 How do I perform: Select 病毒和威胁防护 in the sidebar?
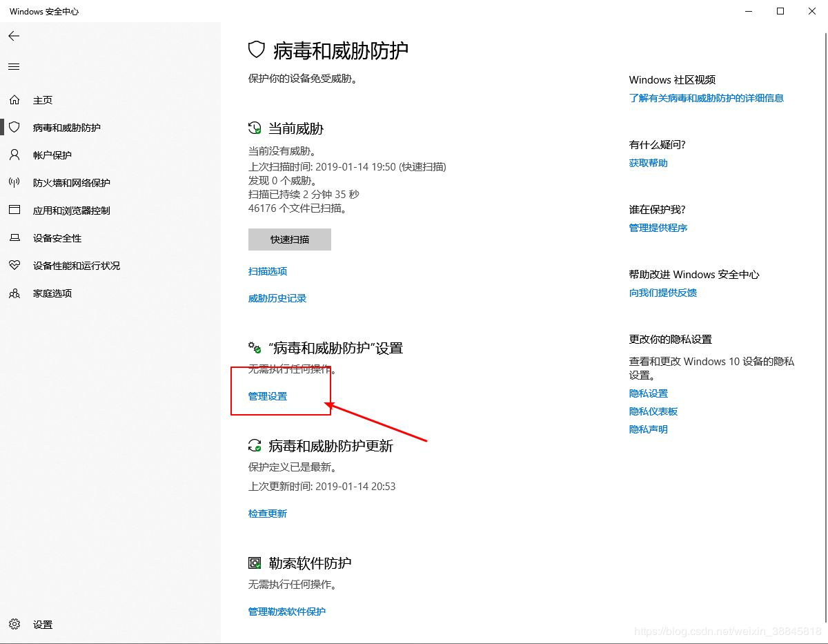pos(67,128)
